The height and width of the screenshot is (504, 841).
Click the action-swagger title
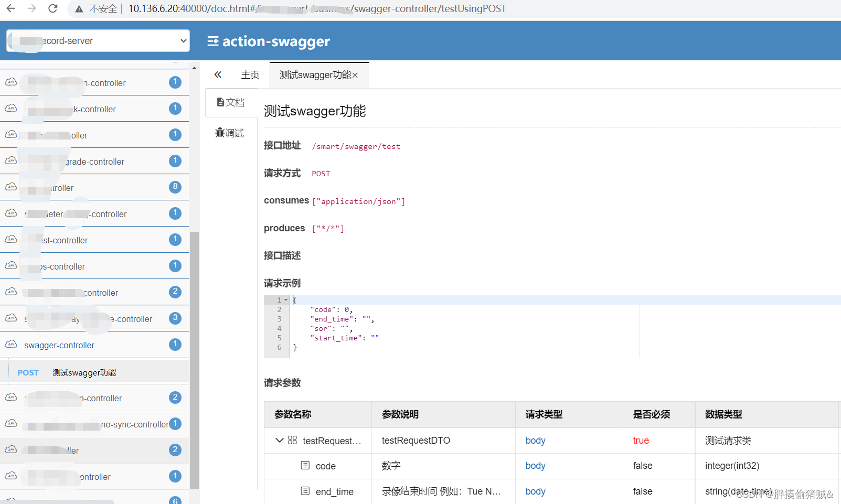coord(276,41)
